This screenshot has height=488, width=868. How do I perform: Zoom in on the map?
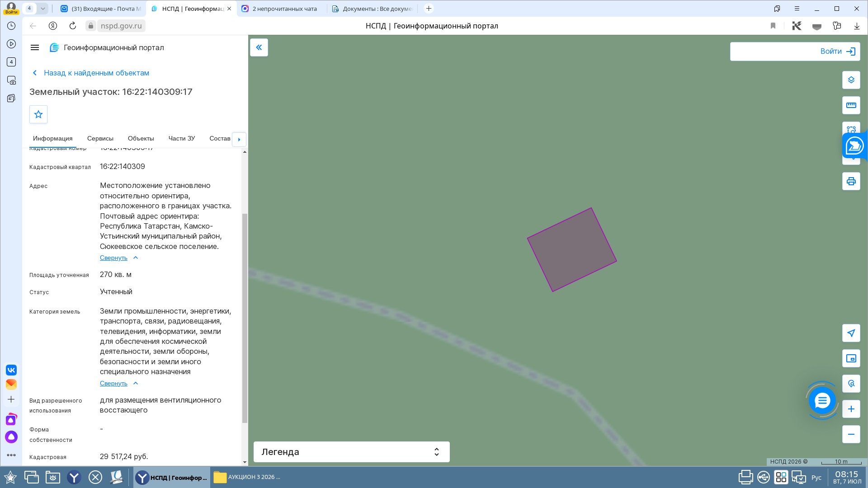click(851, 409)
